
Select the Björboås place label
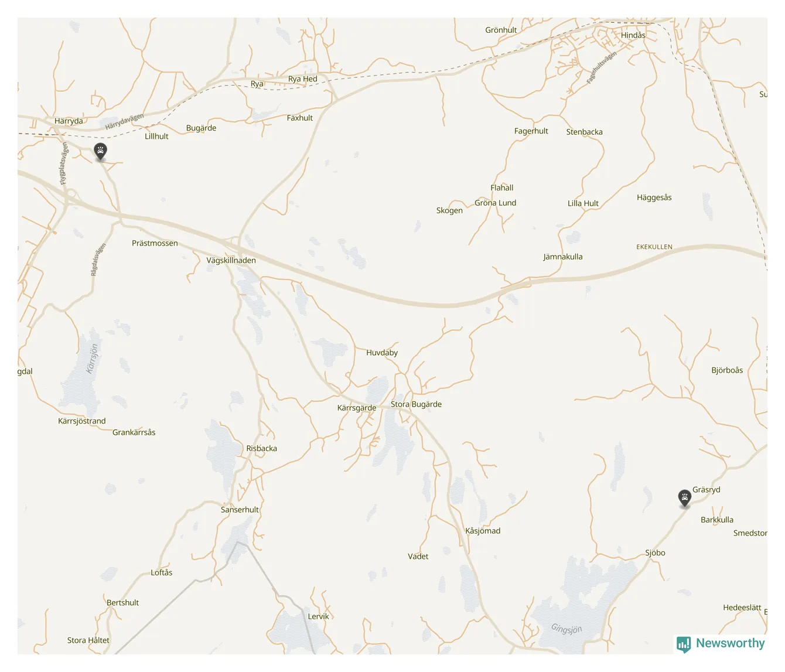point(727,370)
